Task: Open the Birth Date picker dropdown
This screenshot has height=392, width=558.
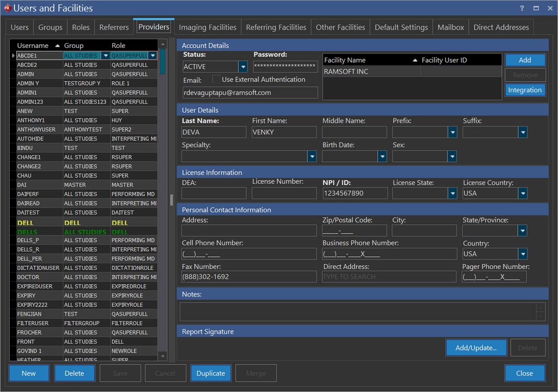Action: point(382,156)
